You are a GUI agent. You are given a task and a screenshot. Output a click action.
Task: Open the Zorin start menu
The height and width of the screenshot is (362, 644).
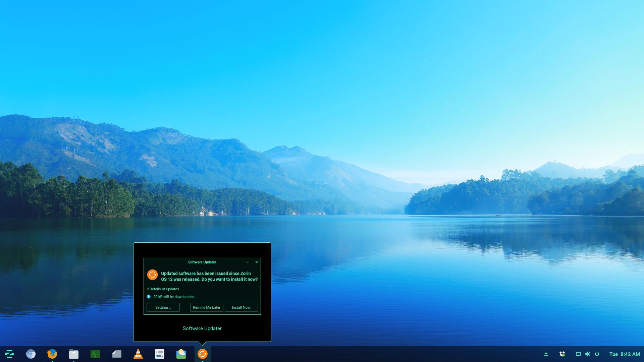(x=9, y=354)
